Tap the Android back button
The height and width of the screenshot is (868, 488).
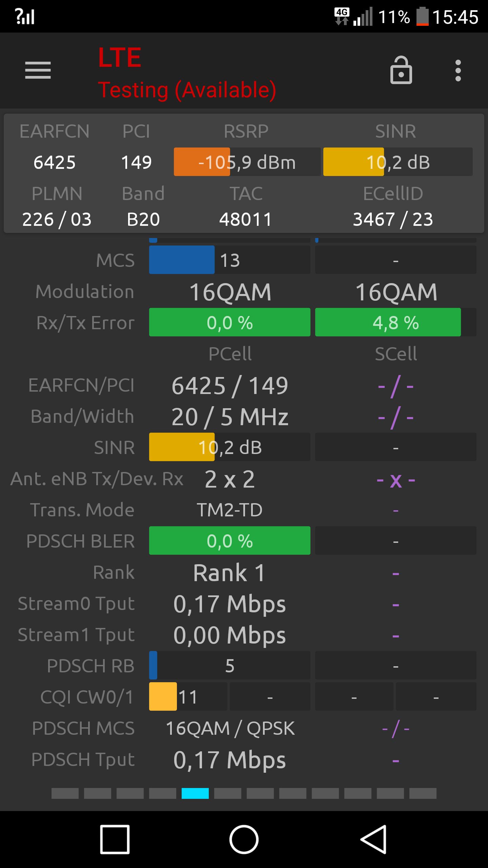tap(374, 839)
